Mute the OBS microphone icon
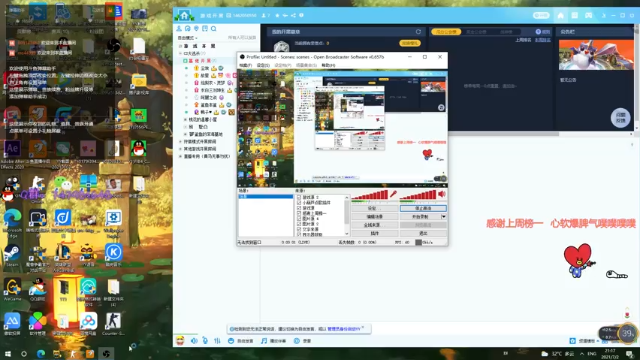The image size is (640, 360). click(393, 195)
